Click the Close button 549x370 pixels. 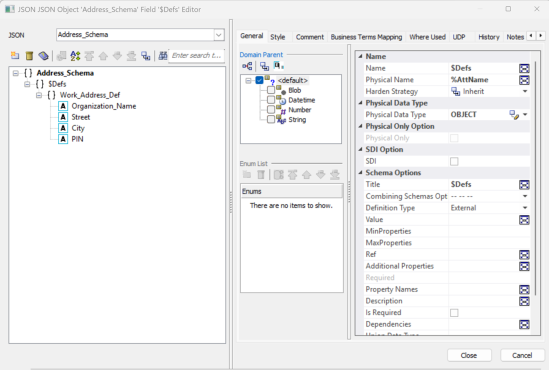pyautogui.click(x=469, y=355)
